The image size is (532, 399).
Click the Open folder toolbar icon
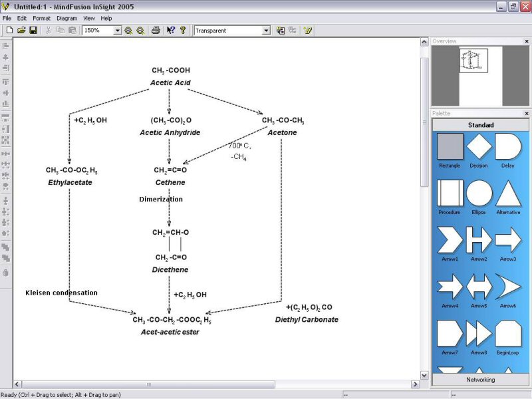pos(21,31)
